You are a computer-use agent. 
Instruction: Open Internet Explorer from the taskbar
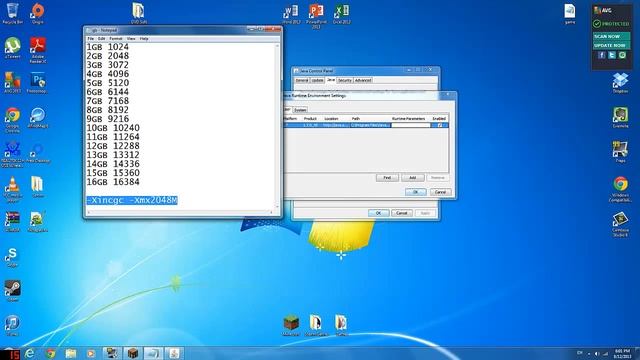[30, 353]
